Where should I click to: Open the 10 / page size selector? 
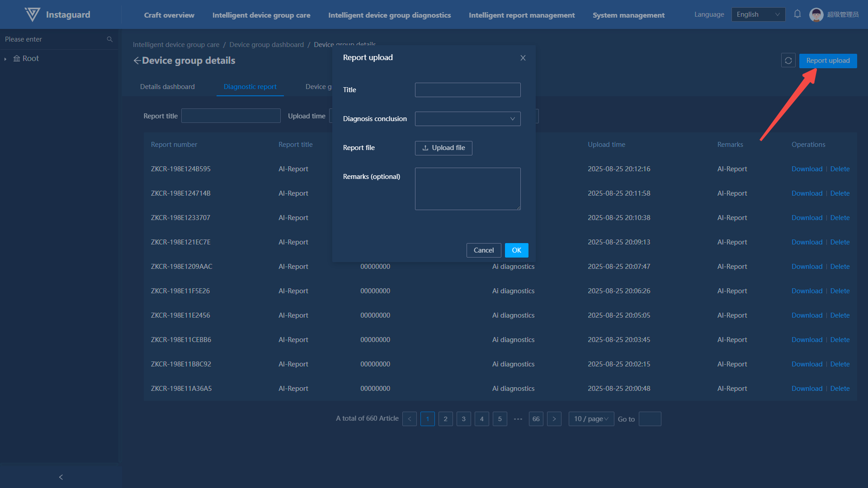tap(591, 419)
